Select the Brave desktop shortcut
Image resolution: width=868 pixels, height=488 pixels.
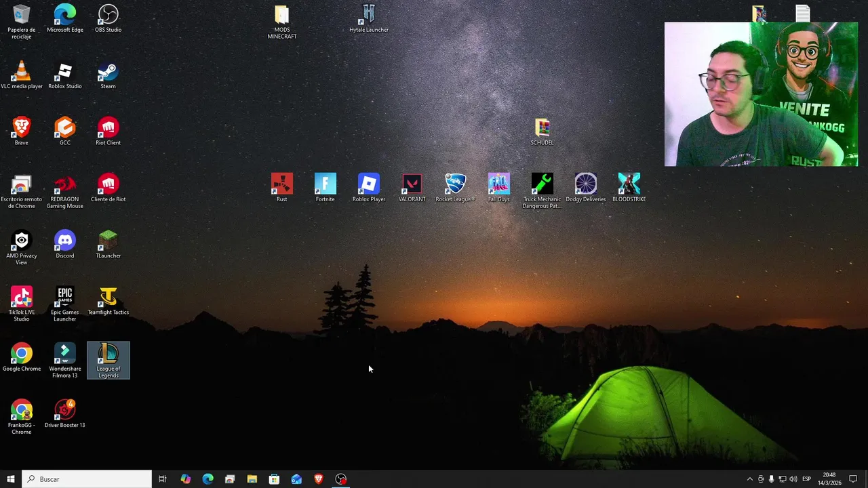(x=22, y=131)
